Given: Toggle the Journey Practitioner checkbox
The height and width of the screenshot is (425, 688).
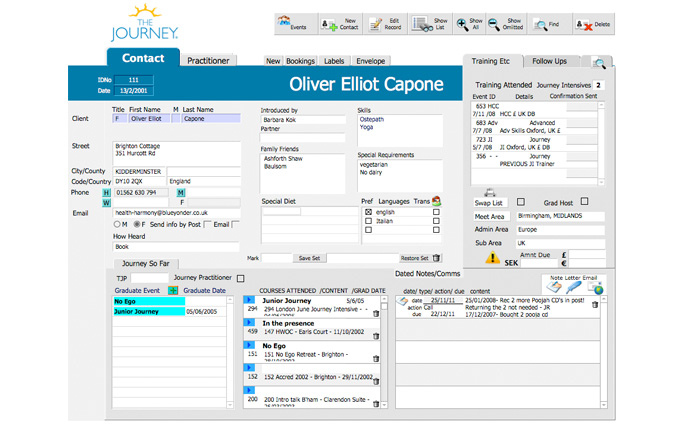Looking at the screenshot, I should pyautogui.click(x=240, y=279).
